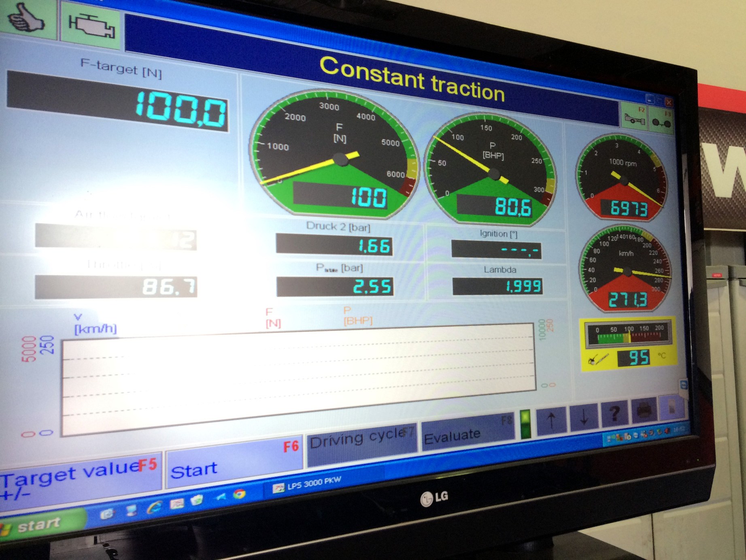This screenshot has height=560, width=746.
Task: Click the v [km/h] graph axis label
Action: tap(95, 324)
